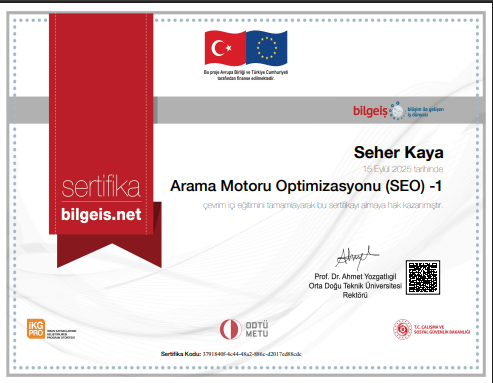Click the text Orta Doğu Teknik Üniversitesi
The image size is (493, 383).
coord(355,286)
